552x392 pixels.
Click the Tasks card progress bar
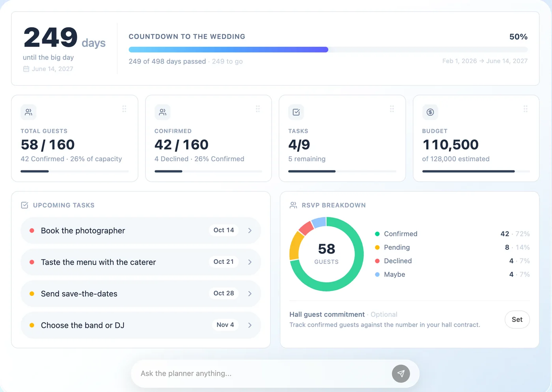point(342,171)
